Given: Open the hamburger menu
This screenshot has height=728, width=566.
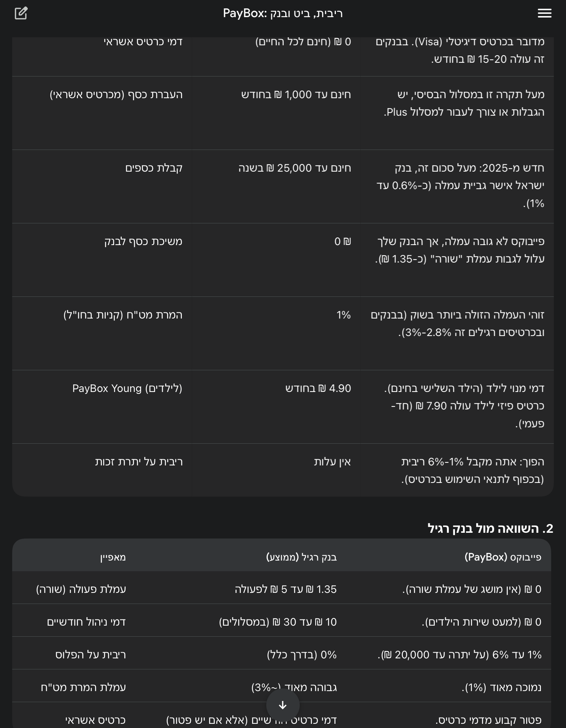Looking at the screenshot, I should click(544, 13).
